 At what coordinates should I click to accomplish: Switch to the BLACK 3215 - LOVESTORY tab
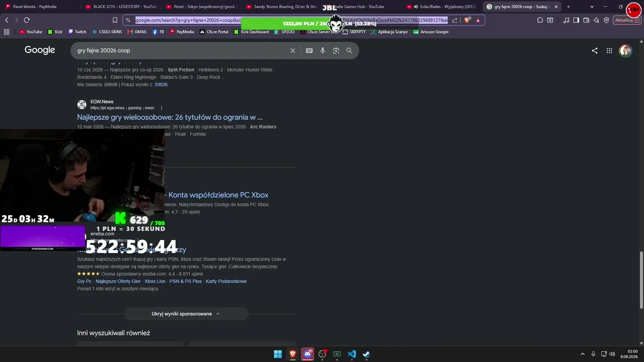(121, 7)
